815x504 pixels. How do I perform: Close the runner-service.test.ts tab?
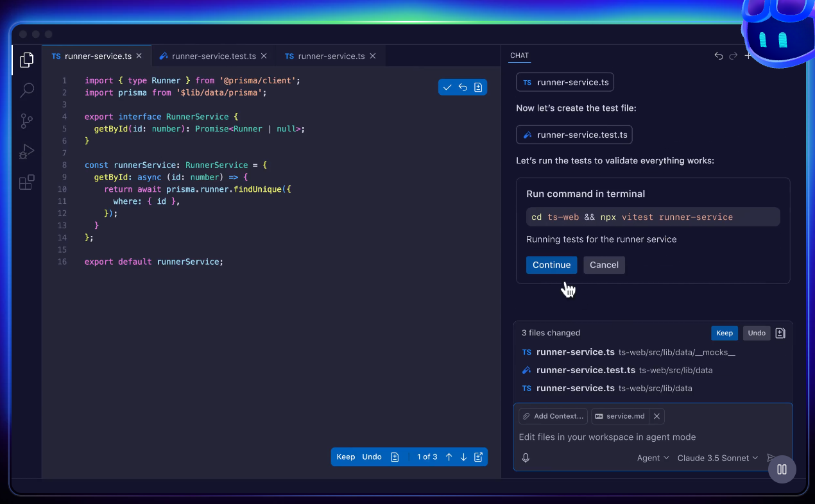click(x=263, y=56)
